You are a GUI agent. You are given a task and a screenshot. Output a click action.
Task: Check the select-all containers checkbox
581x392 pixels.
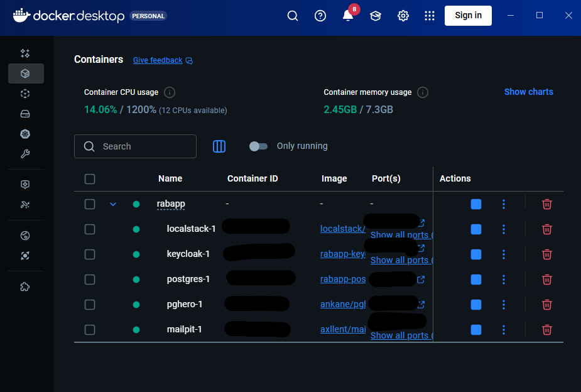click(x=90, y=178)
